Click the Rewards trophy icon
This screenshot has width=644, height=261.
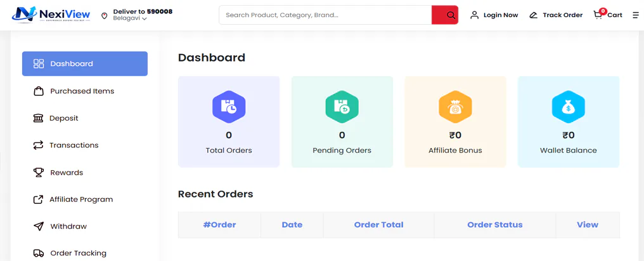pos(38,173)
